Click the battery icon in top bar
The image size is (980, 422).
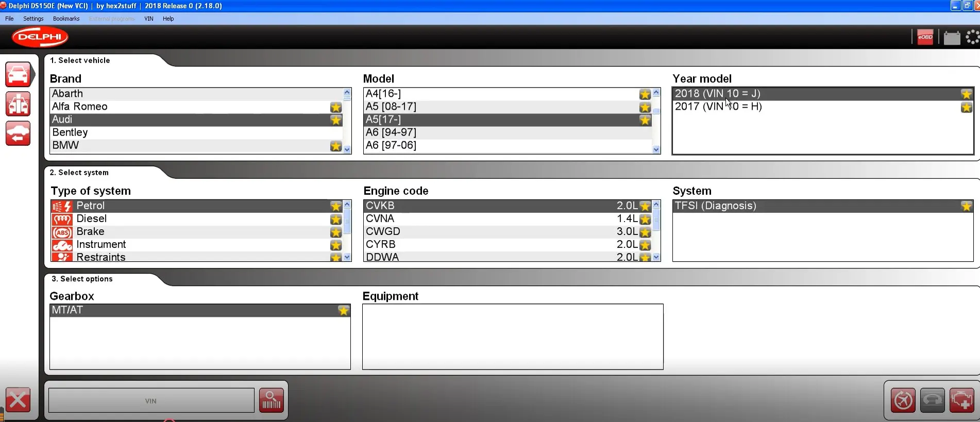tap(952, 38)
